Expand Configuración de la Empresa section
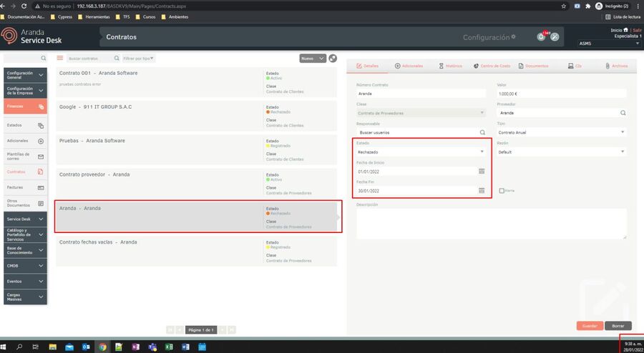Image resolution: width=644 pixels, height=353 pixels. point(26,91)
